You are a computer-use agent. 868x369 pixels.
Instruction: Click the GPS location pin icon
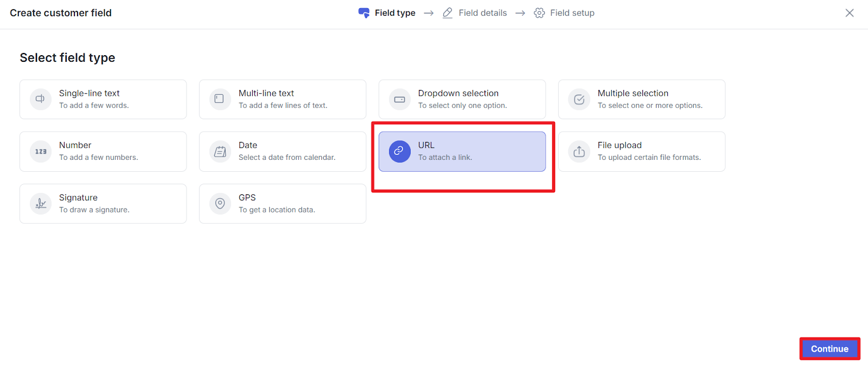tap(220, 204)
